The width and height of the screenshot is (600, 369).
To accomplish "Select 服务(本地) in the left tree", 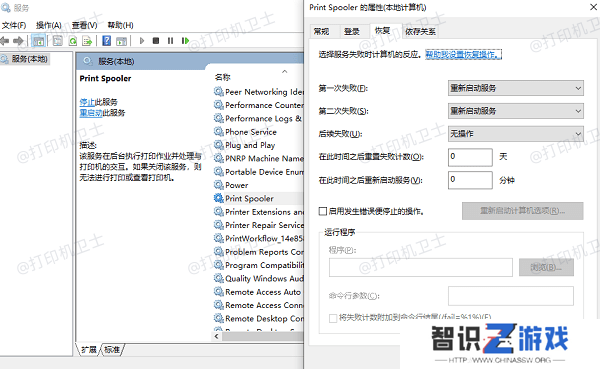I will point(29,59).
